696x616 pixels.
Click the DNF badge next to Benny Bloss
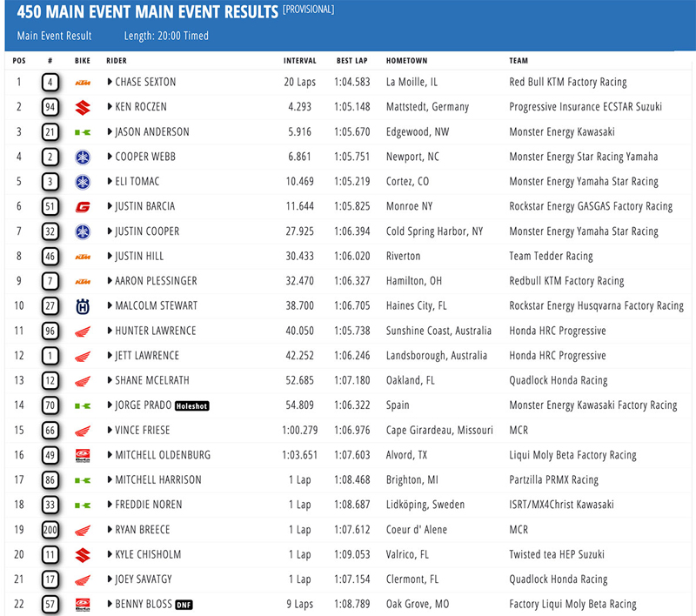[184, 604]
